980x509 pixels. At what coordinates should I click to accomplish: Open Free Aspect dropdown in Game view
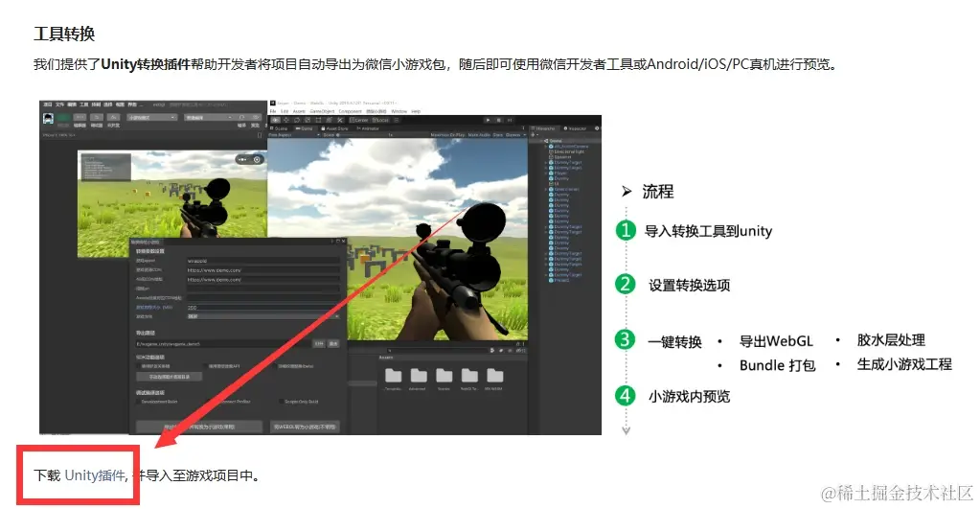[294, 135]
